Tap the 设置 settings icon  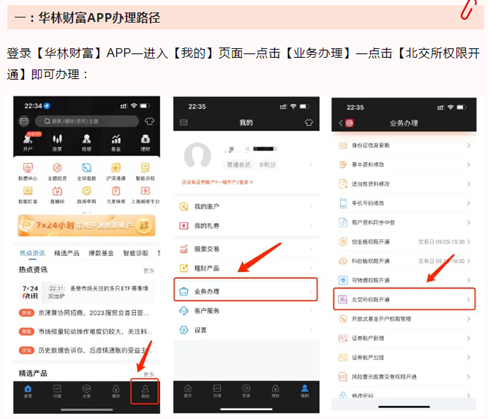pos(184,330)
